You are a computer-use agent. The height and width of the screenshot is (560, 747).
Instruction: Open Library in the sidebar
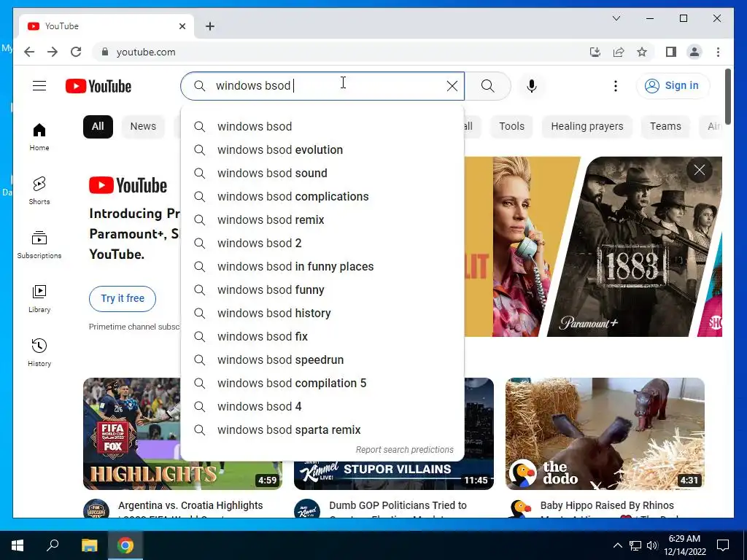pos(39,298)
